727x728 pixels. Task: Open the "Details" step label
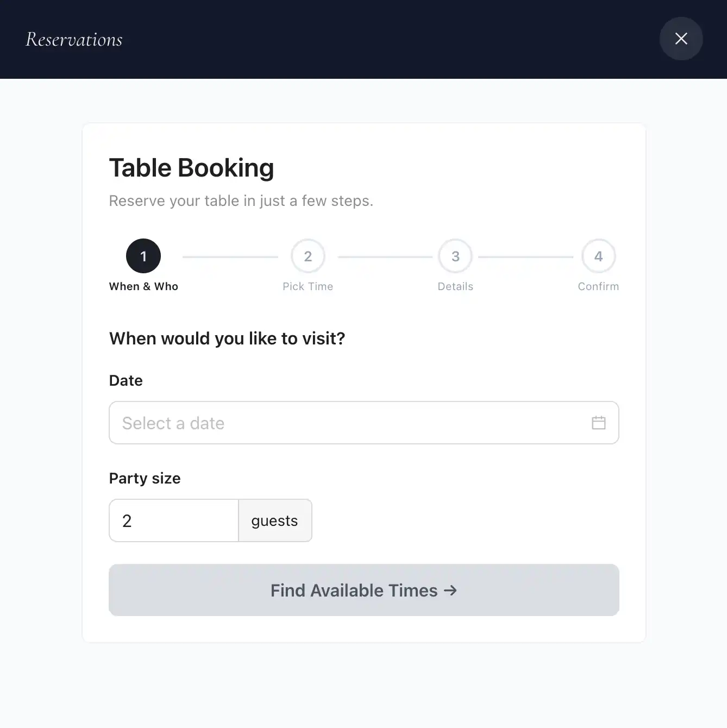(455, 286)
